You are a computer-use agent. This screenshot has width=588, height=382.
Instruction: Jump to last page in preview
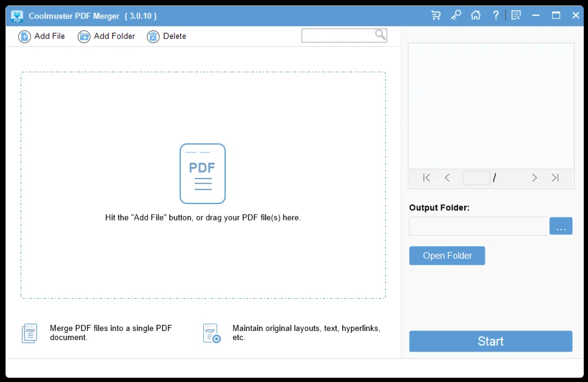pos(555,178)
